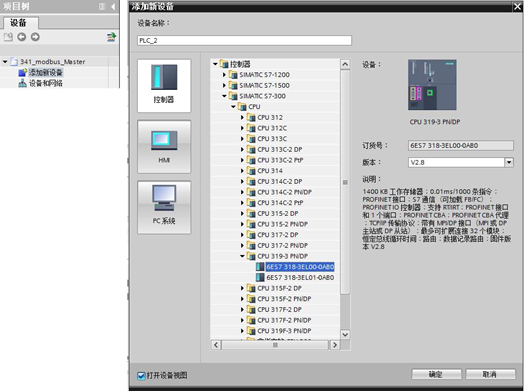
Task: Collapse the project tree with the arrow icon
Action: (113, 6)
